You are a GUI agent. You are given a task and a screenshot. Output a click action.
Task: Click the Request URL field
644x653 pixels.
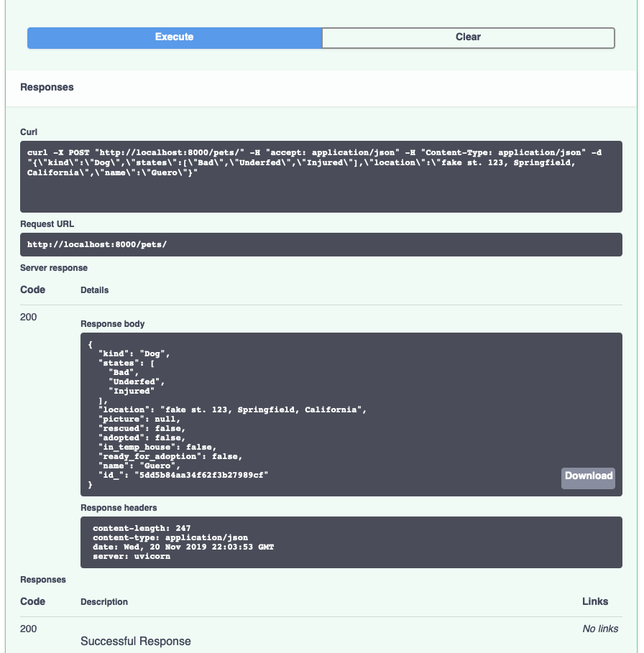point(322,244)
